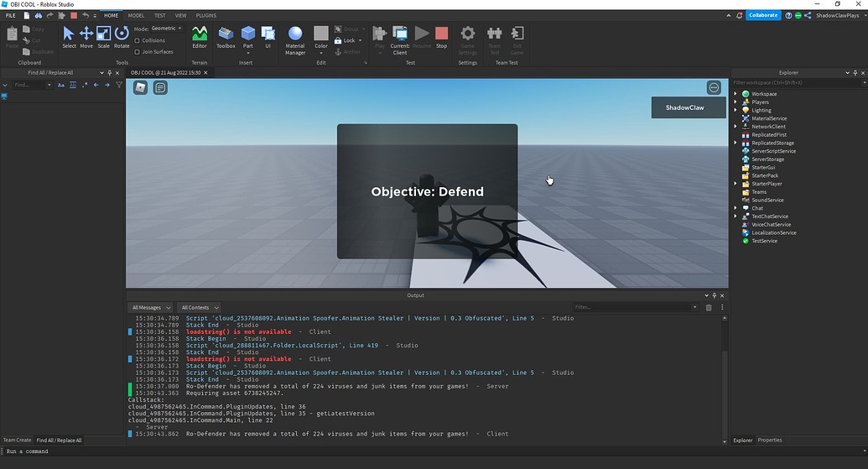The height and width of the screenshot is (469, 868).
Task: Click the Collaborate button
Action: pos(763,15)
